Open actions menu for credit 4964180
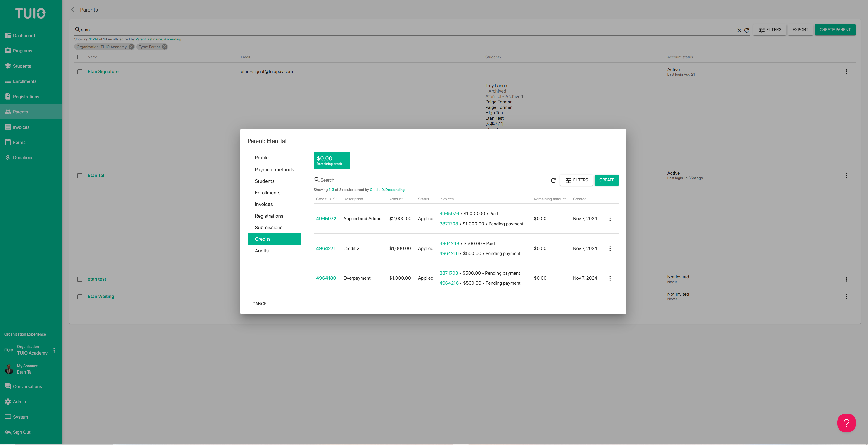 click(x=610, y=278)
